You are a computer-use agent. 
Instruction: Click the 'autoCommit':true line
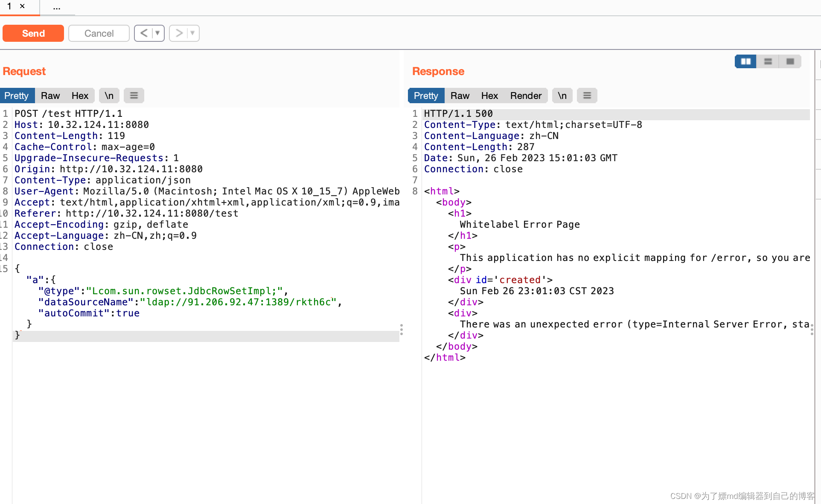pyautogui.click(x=89, y=313)
